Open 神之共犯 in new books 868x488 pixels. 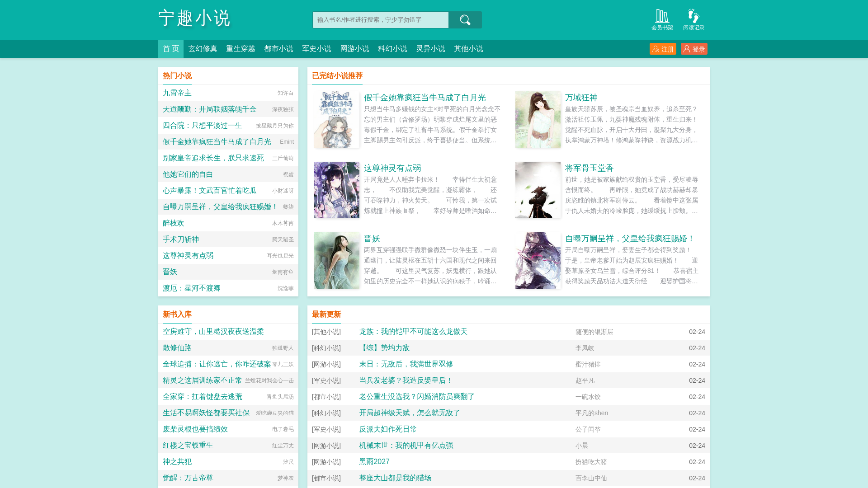pos(177,462)
